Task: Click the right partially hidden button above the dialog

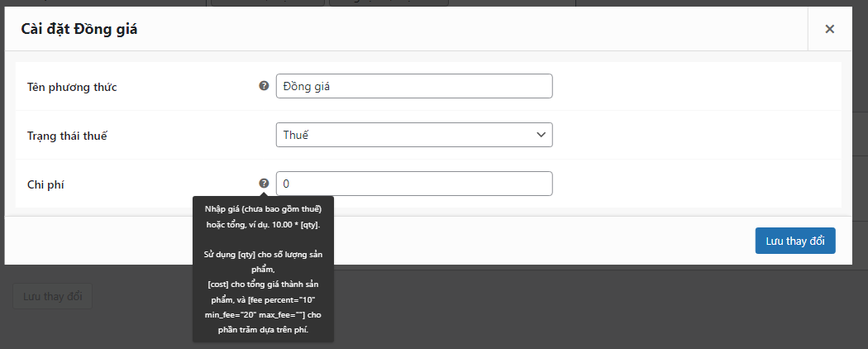Action: tap(389, 2)
